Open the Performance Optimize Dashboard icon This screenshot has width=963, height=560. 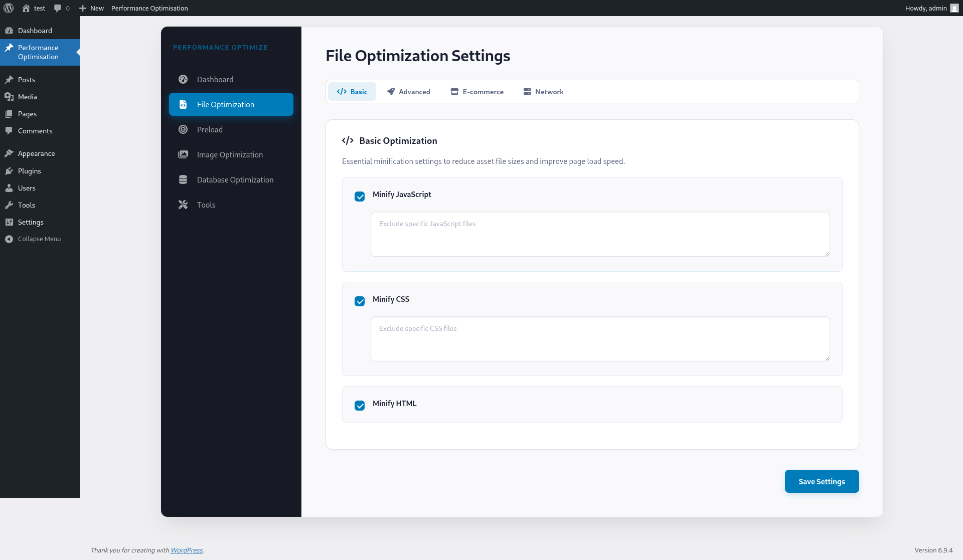(x=183, y=79)
